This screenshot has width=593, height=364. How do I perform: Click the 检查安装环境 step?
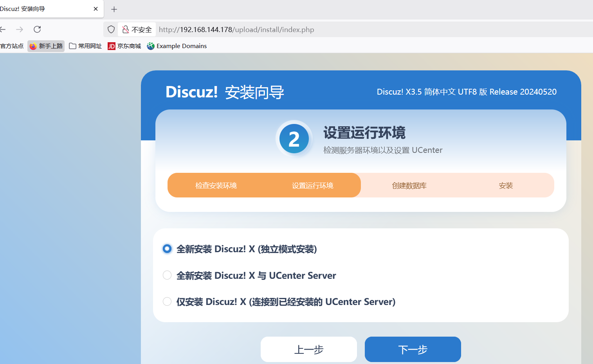pyautogui.click(x=216, y=185)
